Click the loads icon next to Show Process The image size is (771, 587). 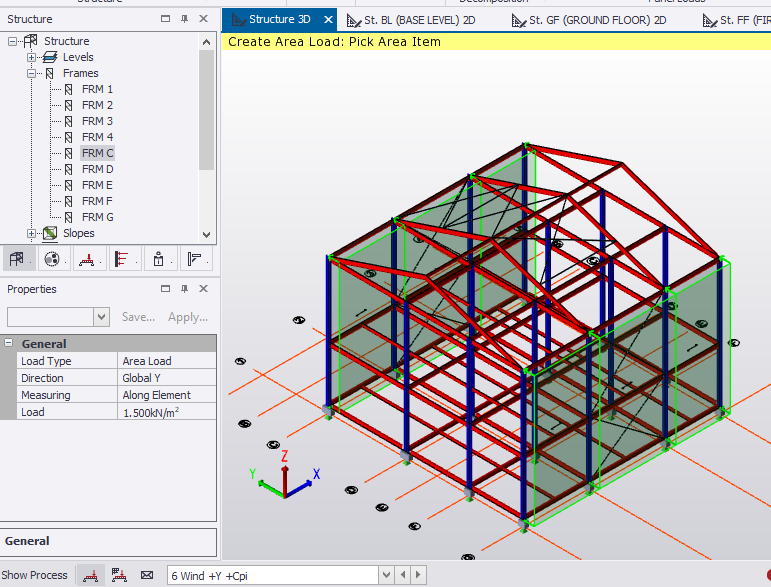click(x=90, y=575)
